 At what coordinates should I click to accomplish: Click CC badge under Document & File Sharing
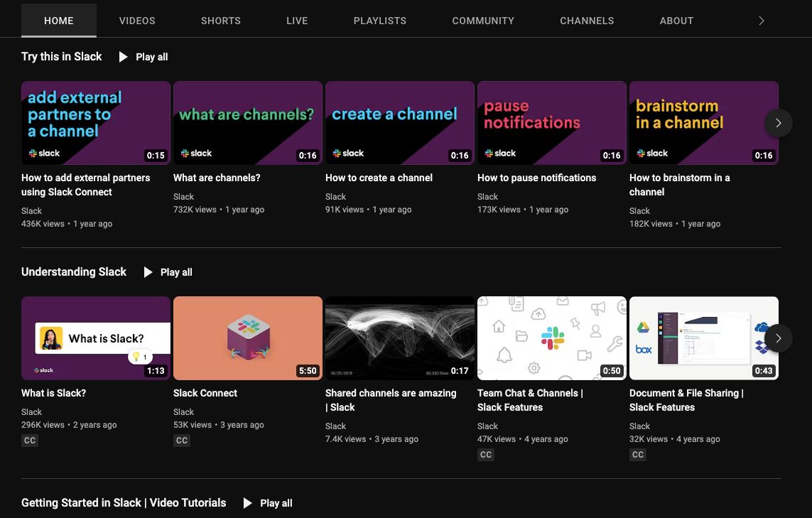click(x=638, y=455)
